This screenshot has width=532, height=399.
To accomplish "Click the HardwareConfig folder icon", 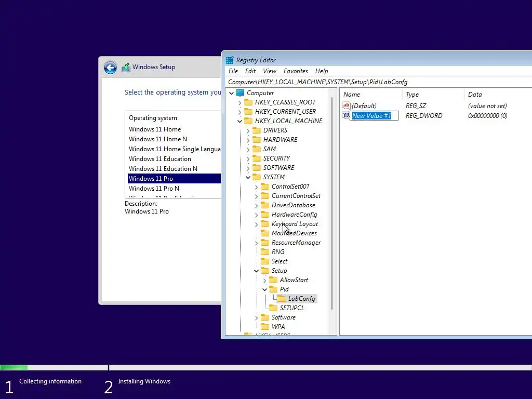I will point(265,215).
